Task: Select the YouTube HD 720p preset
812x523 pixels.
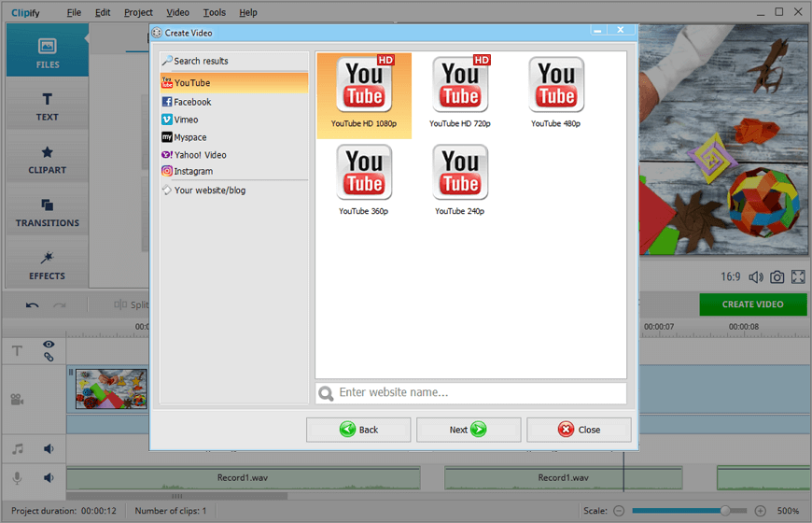Action: 460,92
